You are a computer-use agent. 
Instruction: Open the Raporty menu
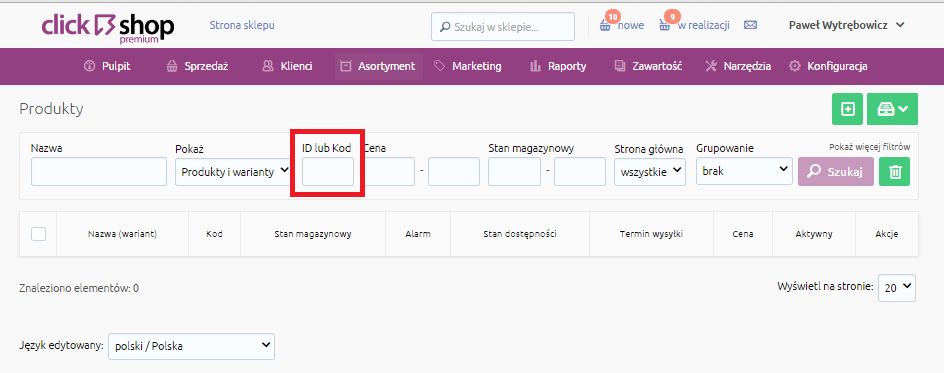(x=558, y=66)
